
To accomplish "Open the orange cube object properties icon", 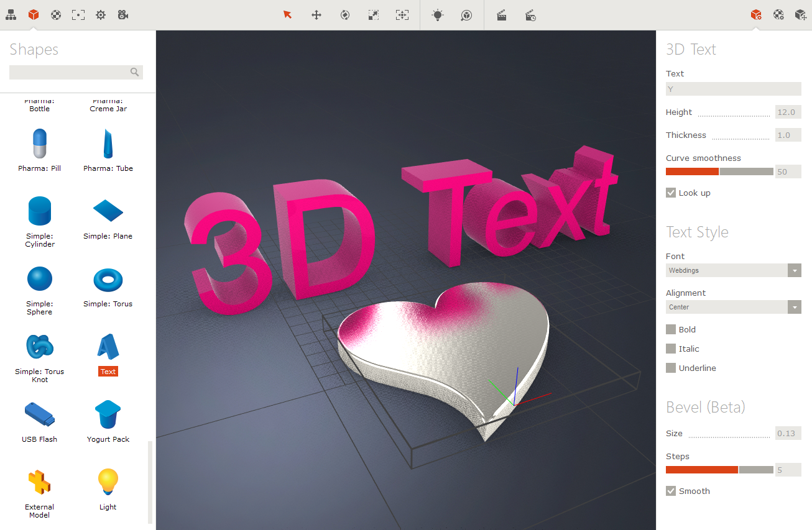I will point(756,15).
